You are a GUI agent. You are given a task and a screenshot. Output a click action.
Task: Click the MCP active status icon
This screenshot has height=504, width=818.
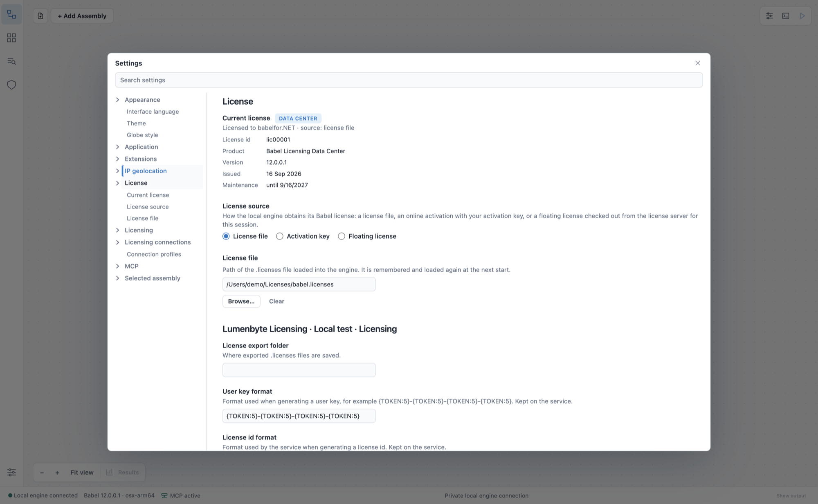[x=164, y=495]
